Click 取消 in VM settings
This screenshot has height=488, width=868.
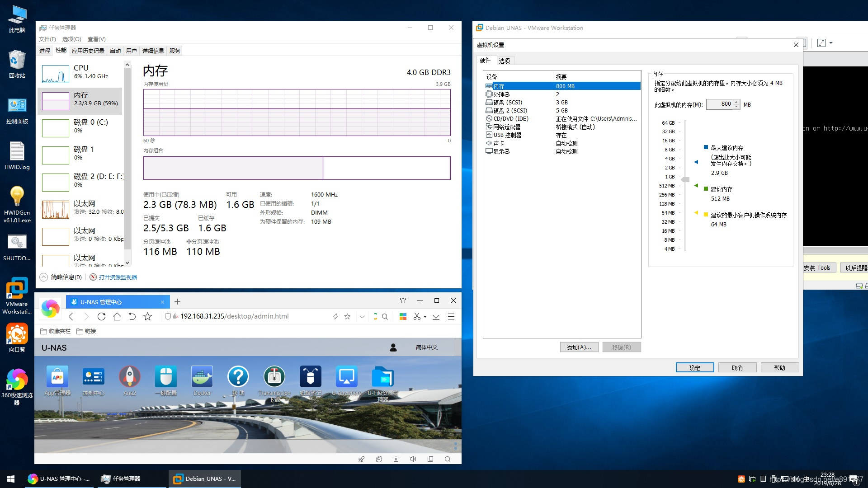[737, 368]
